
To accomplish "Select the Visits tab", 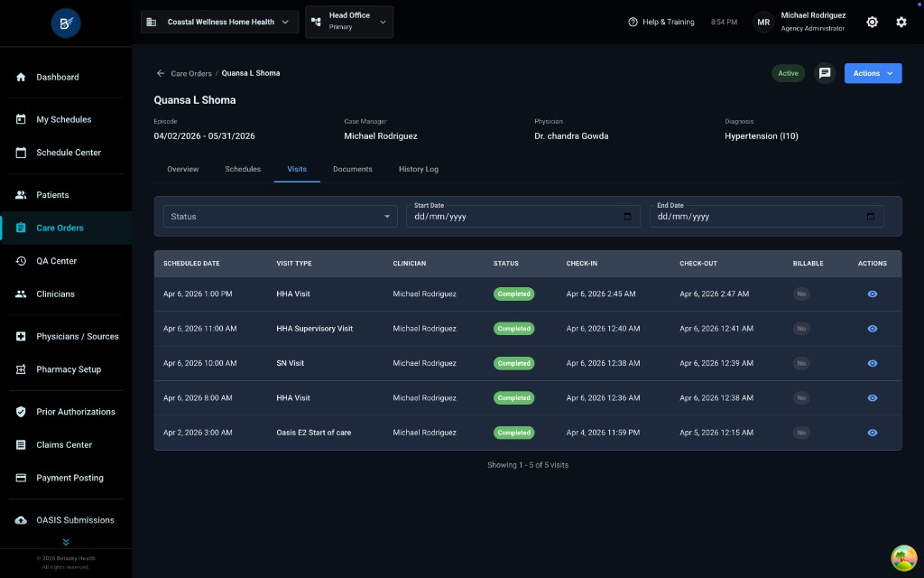I will 297,169.
